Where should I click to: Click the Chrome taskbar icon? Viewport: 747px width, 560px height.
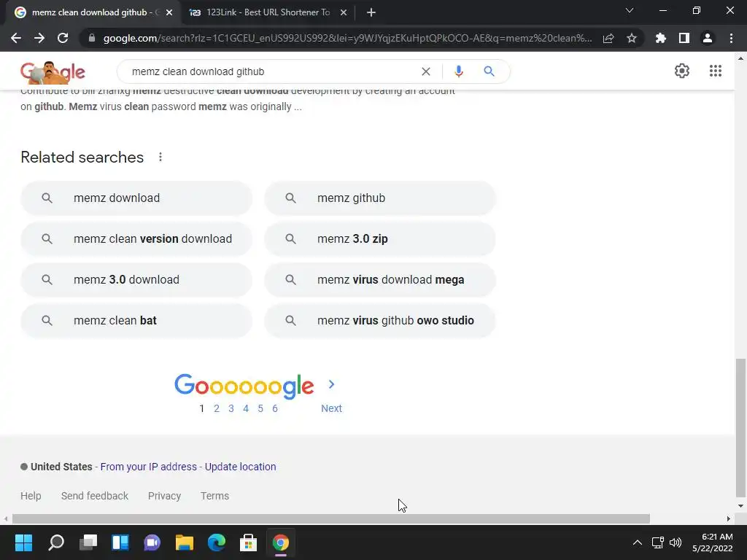[281, 542]
